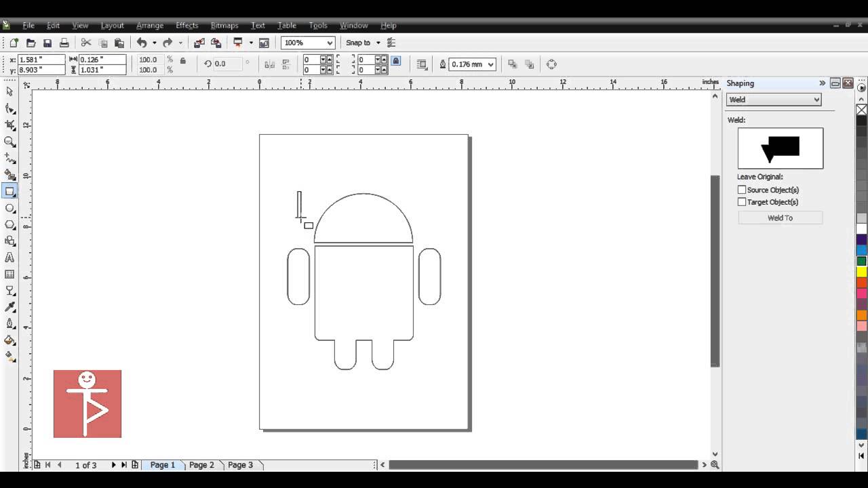Select the Ellipse tool
This screenshot has width=868, height=488.
(9, 208)
